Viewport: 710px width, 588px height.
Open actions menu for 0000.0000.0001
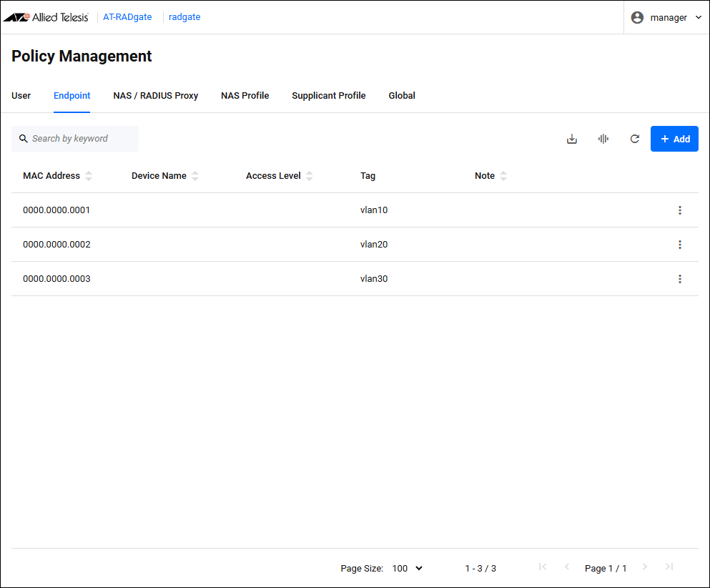[x=679, y=210]
